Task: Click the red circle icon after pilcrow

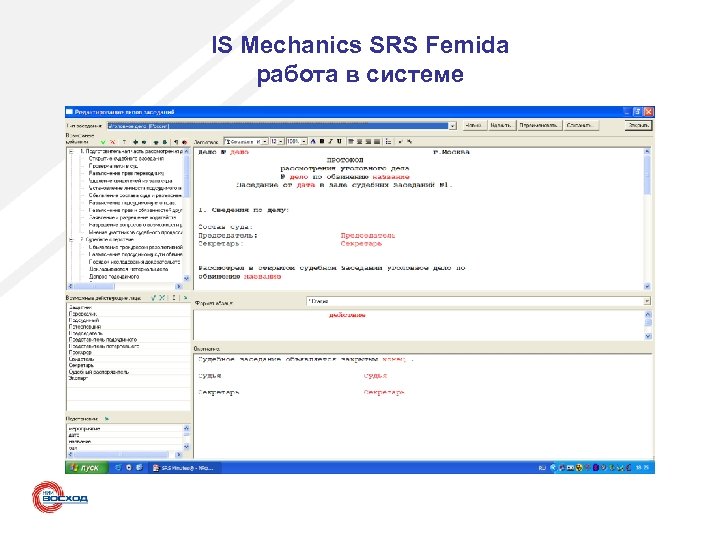Action: 185,142
